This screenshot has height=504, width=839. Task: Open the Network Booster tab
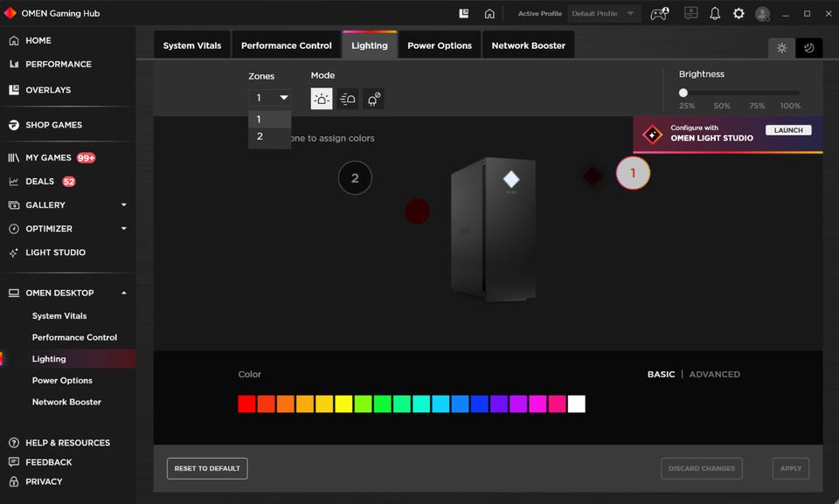click(528, 45)
